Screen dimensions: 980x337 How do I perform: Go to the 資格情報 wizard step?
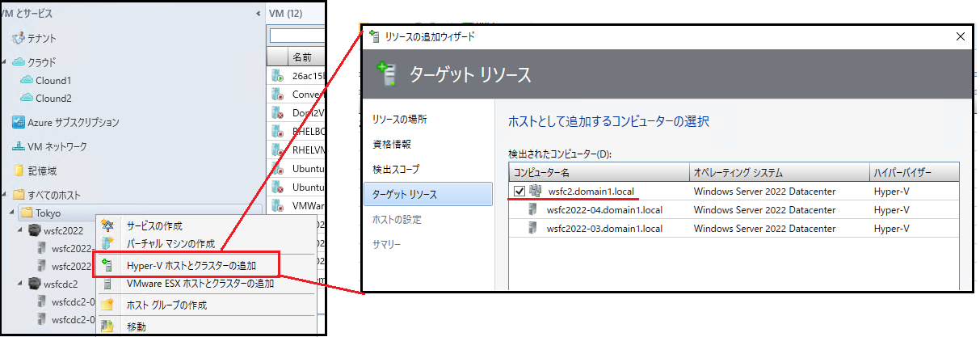(392, 145)
